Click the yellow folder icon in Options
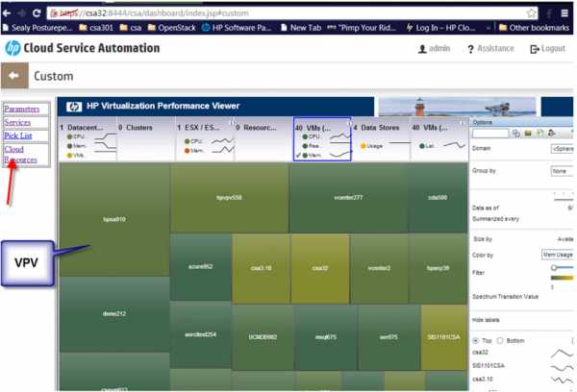 click(528, 134)
